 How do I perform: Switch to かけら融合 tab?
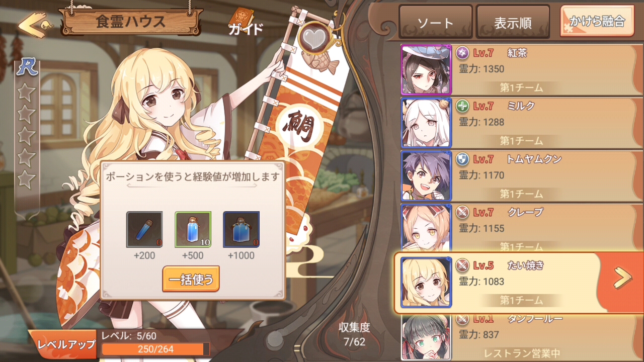pos(597,21)
